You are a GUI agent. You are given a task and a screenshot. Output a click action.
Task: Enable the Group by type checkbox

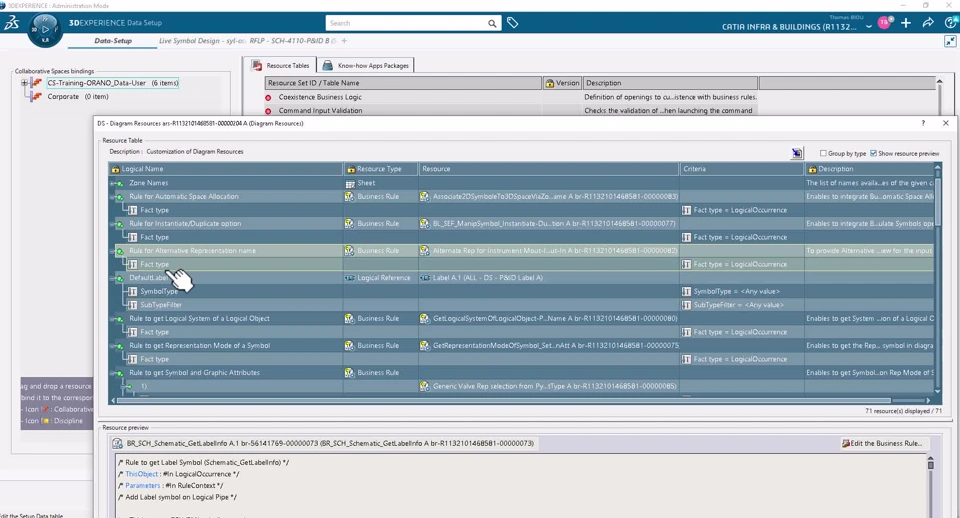point(823,153)
